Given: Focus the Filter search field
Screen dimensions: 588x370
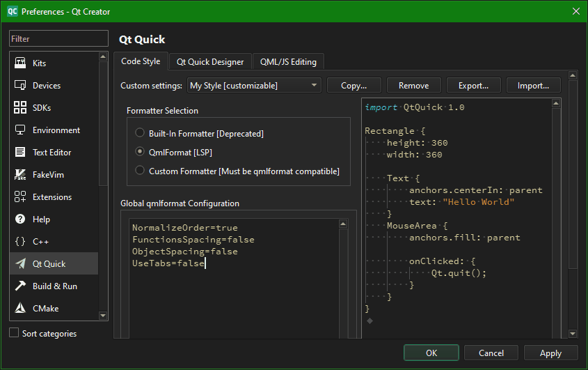Looking at the screenshot, I should (59, 39).
